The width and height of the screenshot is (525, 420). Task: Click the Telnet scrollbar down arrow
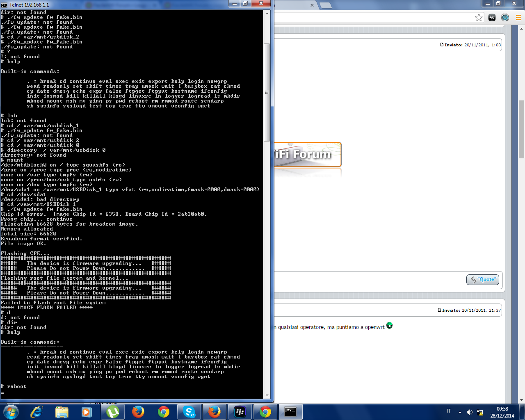(x=267, y=395)
